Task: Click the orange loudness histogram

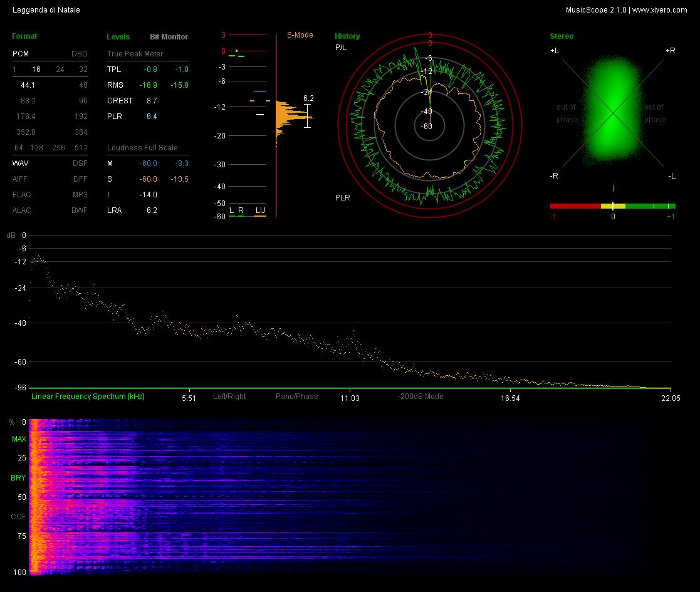Action: click(294, 118)
